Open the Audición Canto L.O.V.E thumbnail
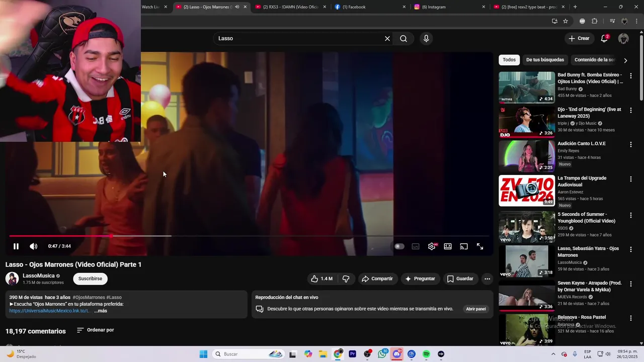This screenshot has height=362, width=644. (527, 156)
